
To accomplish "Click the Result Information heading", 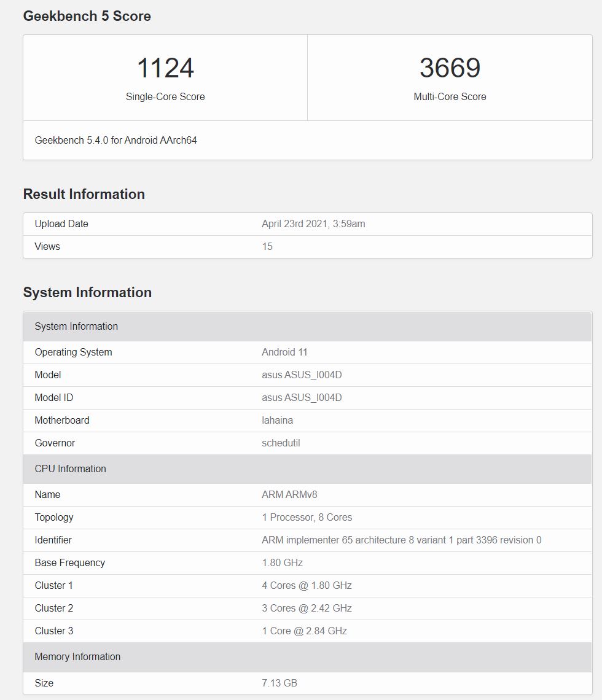I will 84,194.
